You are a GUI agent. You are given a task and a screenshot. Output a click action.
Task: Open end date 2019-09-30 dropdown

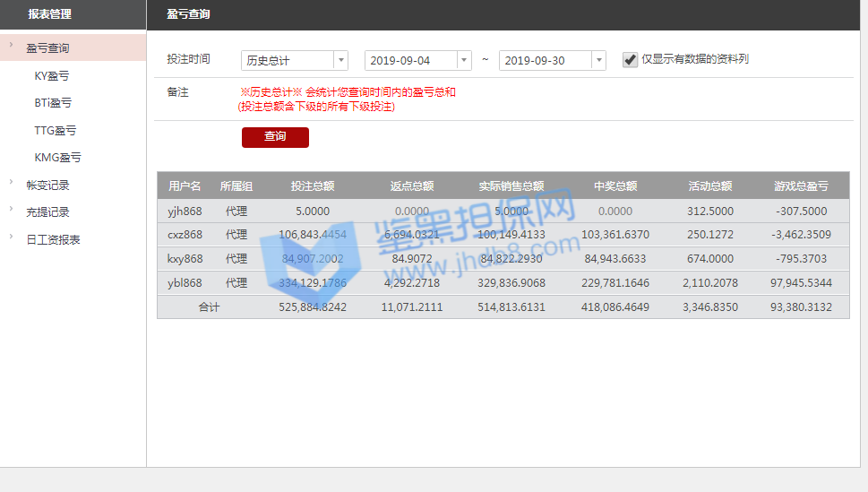552,61
